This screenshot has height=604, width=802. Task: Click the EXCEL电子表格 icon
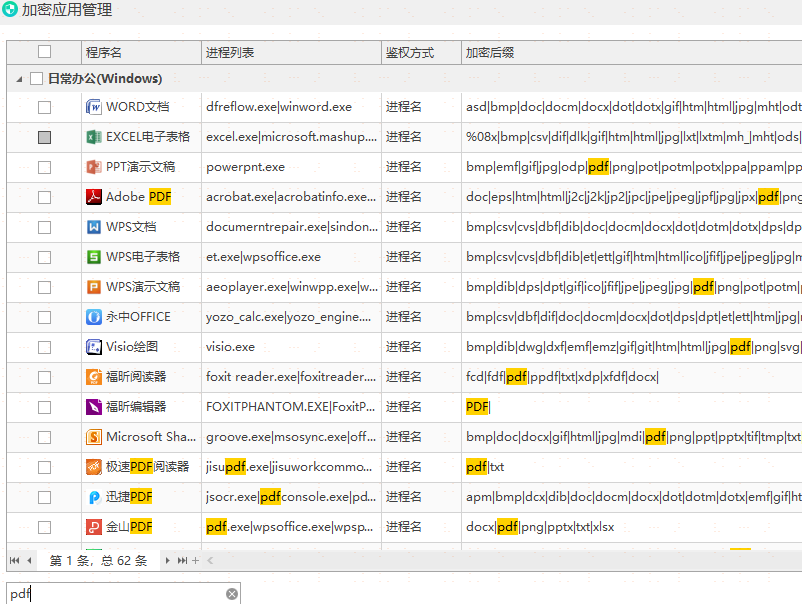tap(94, 137)
